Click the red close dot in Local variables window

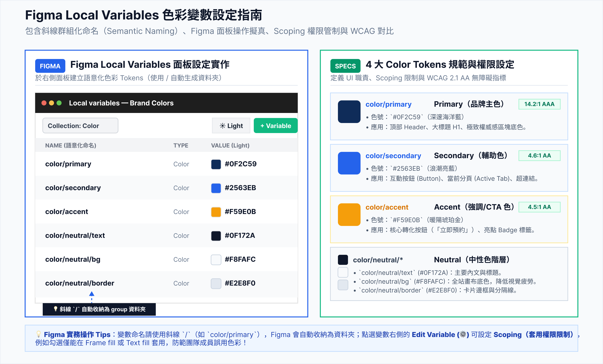click(44, 103)
